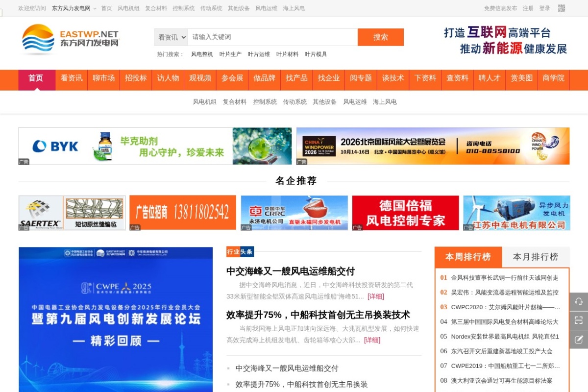
Task: Click the edit feedback icon in the floating sidebar
Action: [579, 339]
